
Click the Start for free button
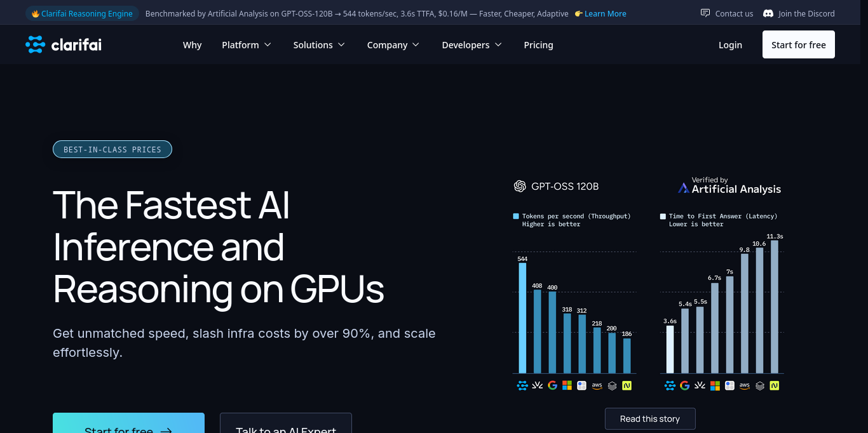[798, 44]
